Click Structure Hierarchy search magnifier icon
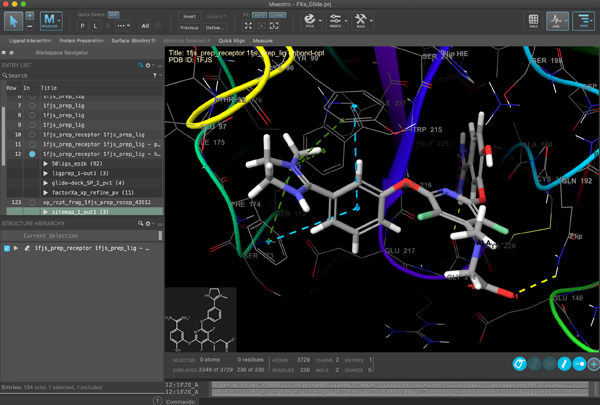Image resolution: width=600 pixels, height=405 pixels. pos(140,223)
